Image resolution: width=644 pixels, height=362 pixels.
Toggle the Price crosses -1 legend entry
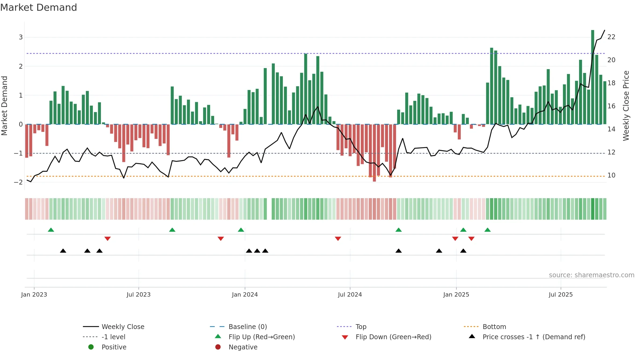point(527,337)
